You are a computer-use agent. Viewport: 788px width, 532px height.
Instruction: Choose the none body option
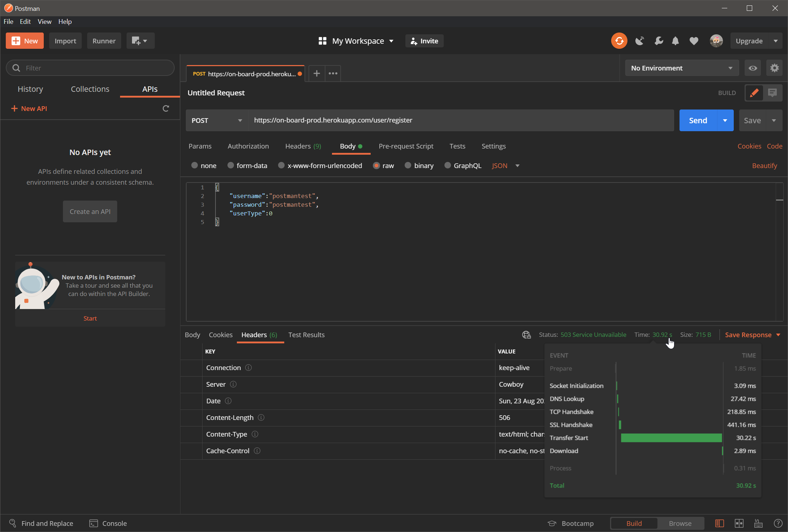click(195, 166)
